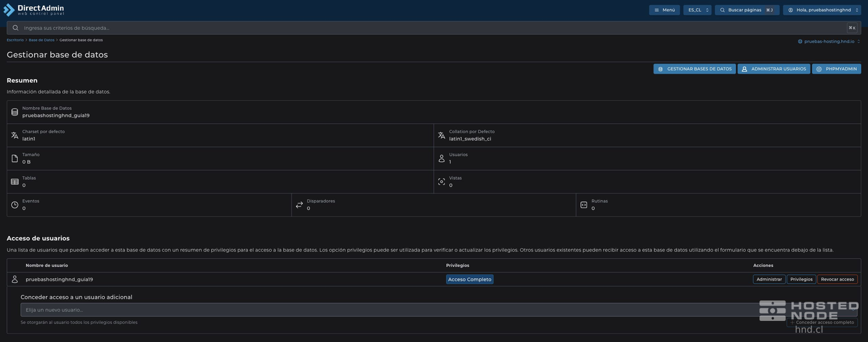Screen dimensions: 868x342
Task: Click the Administrar Usuarios button
Action: coord(774,69)
